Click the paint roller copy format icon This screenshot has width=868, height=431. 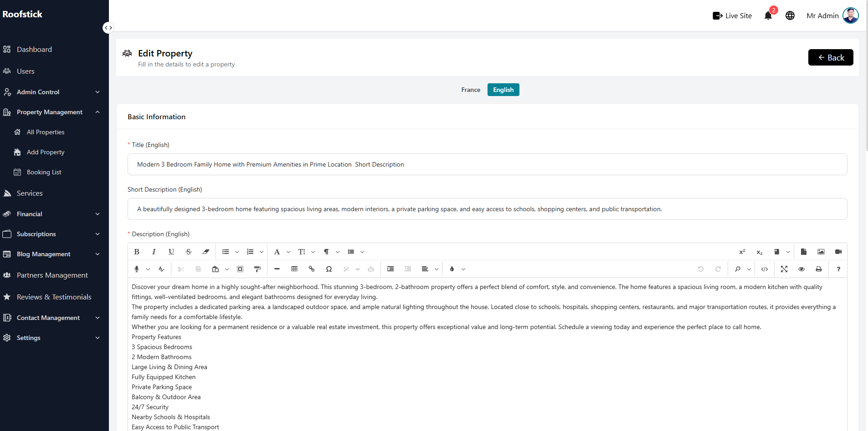(x=257, y=269)
